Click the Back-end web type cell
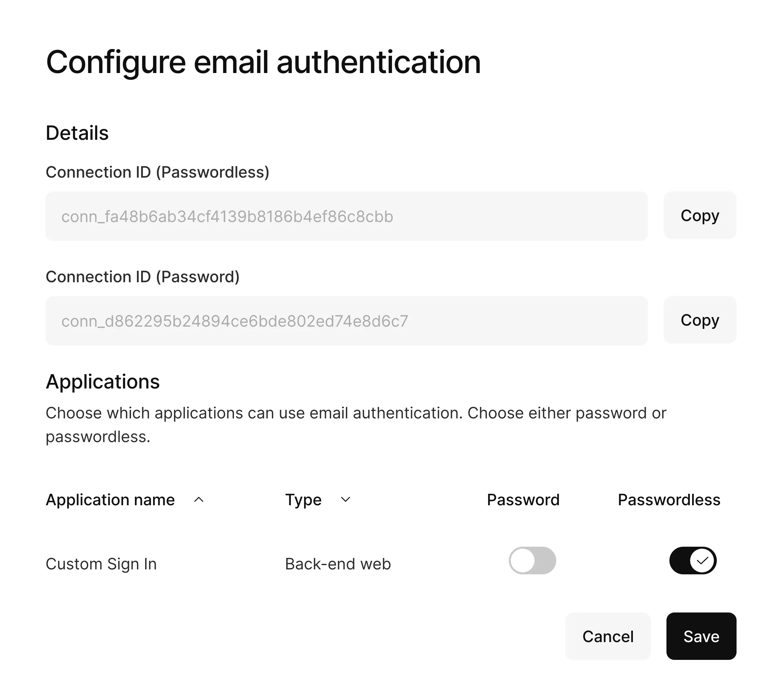Viewport: 780px width, 700px height. [338, 564]
